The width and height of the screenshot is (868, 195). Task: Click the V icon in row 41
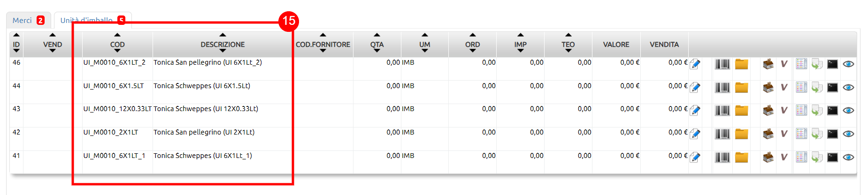coord(784,157)
